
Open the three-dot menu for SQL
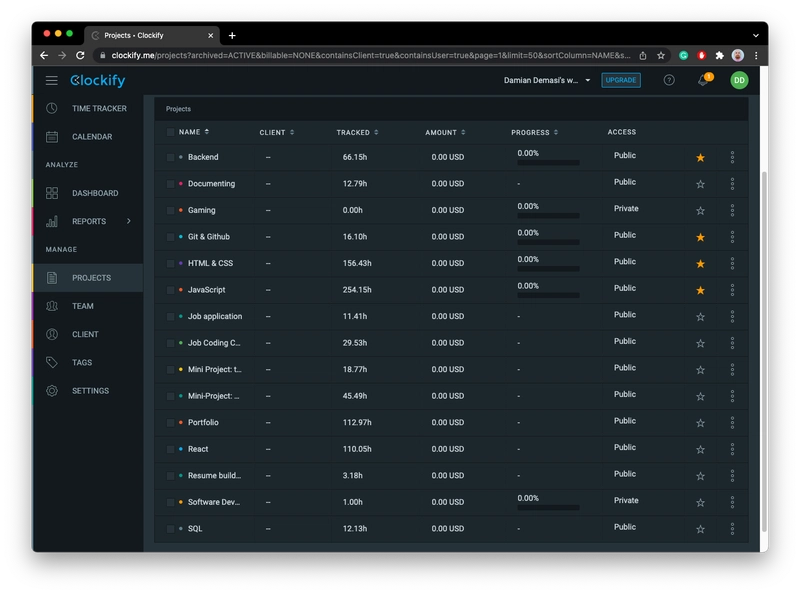point(732,529)
